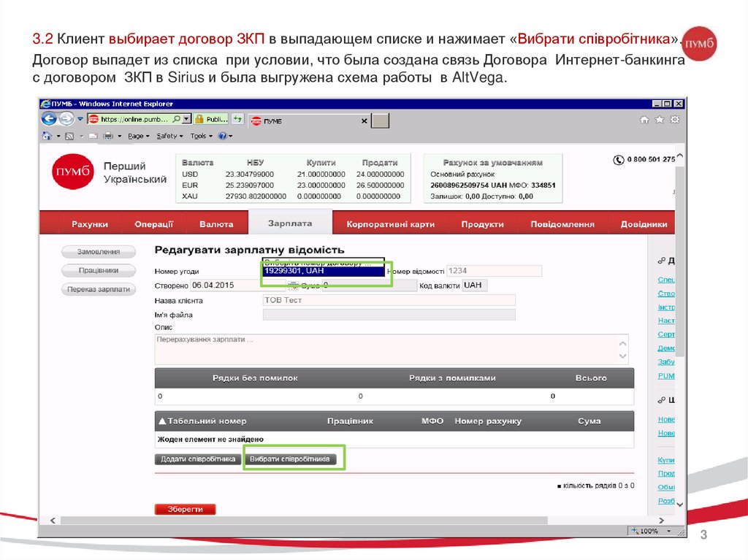The height and width of the screenshot is (560, 748).
Task: Click the browser Forward arrow button
Action: point(66,120)
